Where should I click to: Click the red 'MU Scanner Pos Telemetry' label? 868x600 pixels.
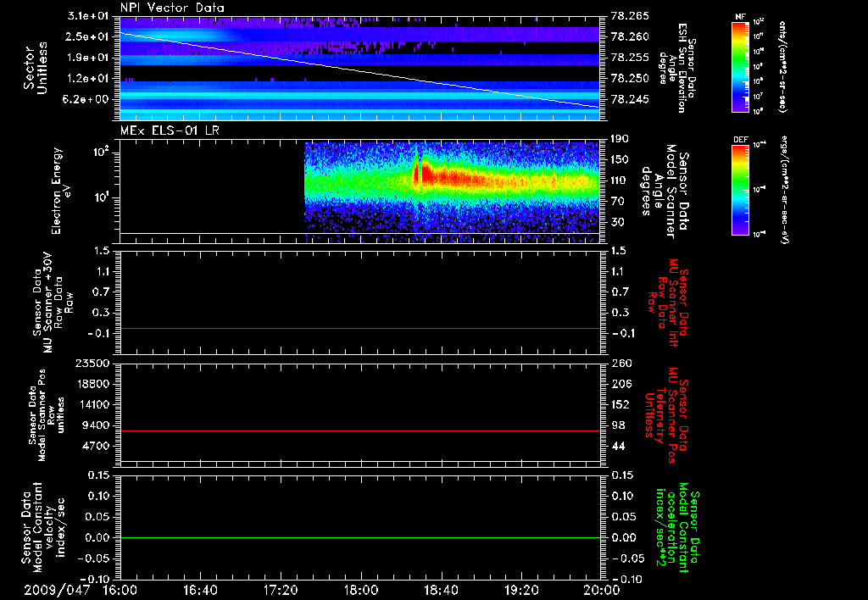666,415
